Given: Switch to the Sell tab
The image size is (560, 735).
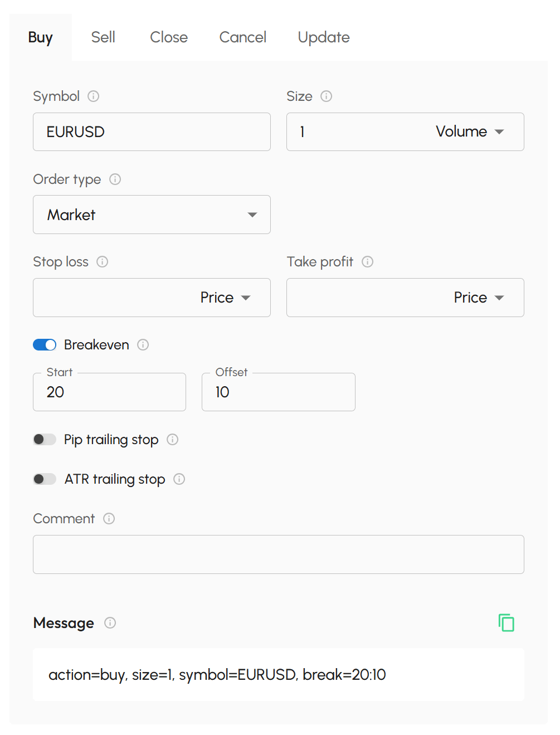Looking at the screenshot, I should (103, 37).
